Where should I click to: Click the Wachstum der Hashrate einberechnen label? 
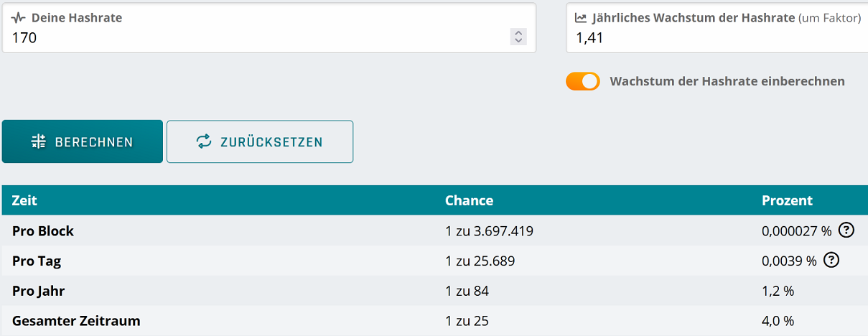[x=727, y=81]
